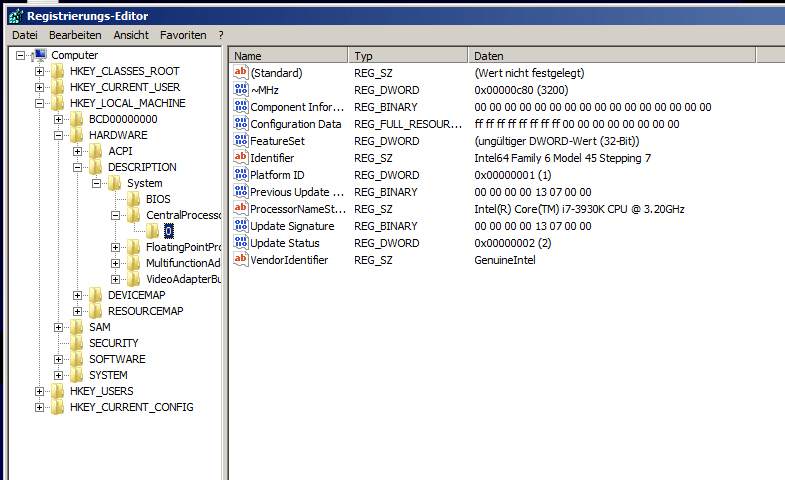Expand the HKEY_CURRENT_CONFIG node
785x480 pixels.
click(x=40, y=407)
